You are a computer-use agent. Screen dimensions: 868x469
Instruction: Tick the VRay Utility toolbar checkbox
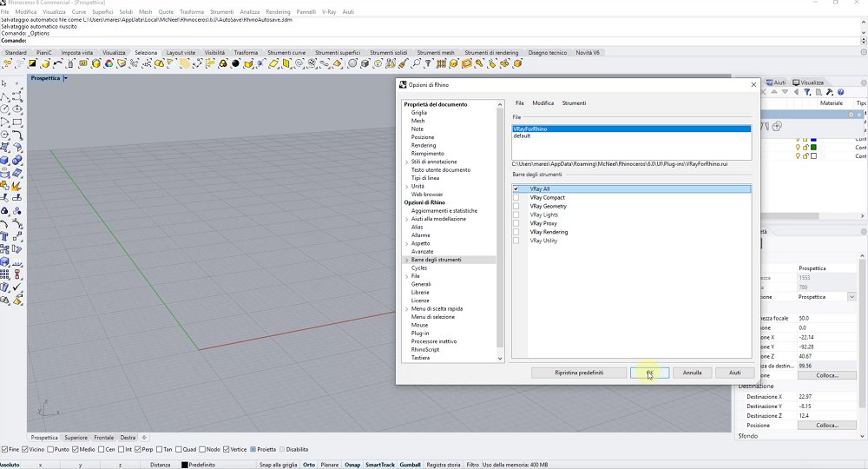[x=516, y=241]
